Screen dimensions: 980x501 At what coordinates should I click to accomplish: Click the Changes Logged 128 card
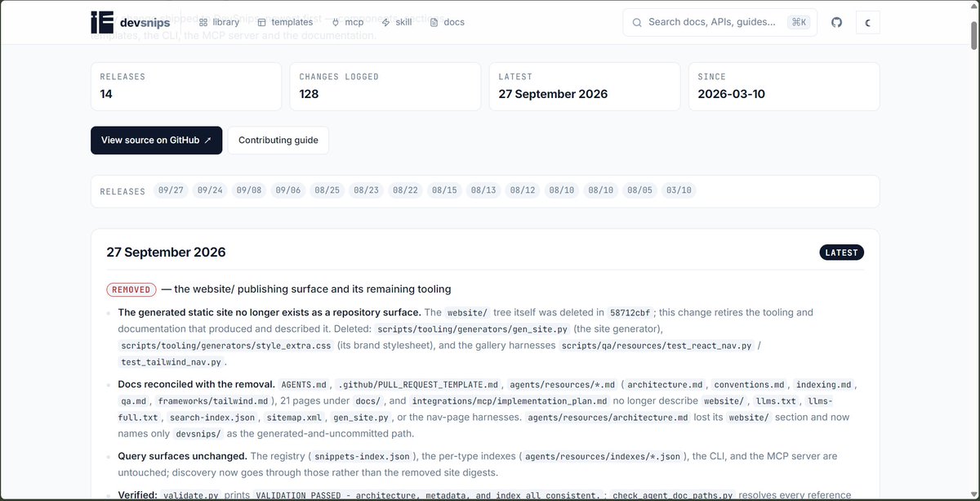point(385,87)
